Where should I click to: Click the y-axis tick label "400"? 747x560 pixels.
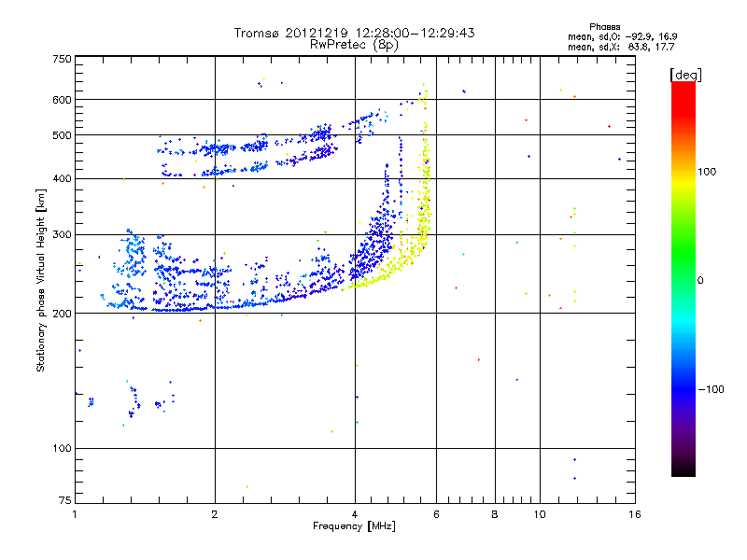pos(62,178)
